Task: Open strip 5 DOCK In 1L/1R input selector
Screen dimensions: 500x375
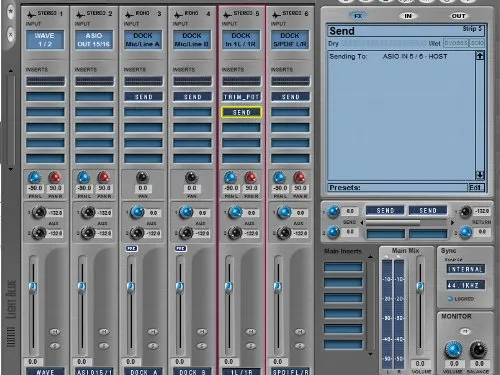Action: pyautogui.click(x=241, y=40)
